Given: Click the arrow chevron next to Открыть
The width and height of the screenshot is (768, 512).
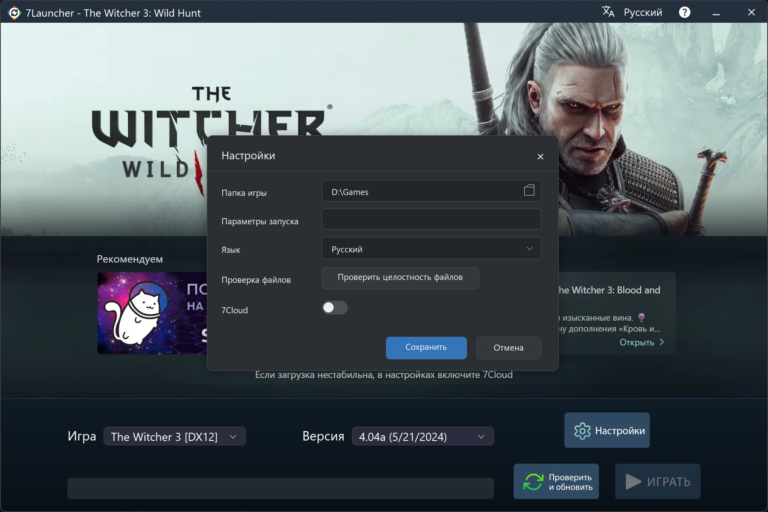Looking at the screenshot, I should coord(662,342).
